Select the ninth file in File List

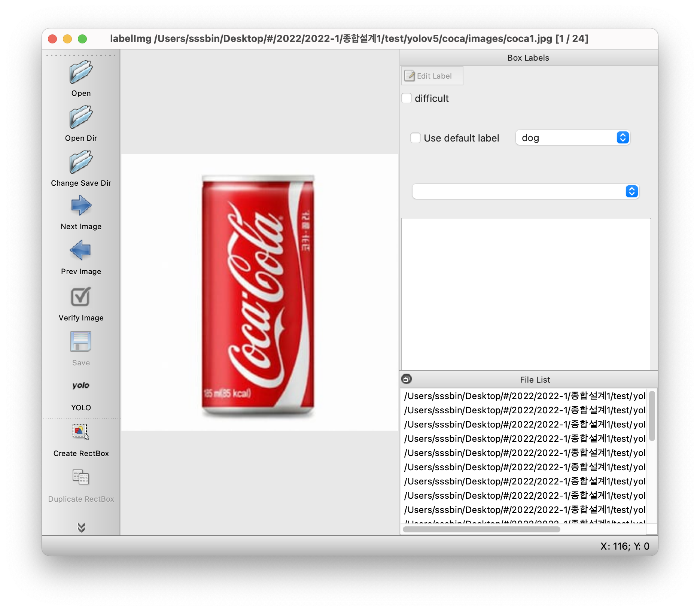coord(524,510)
